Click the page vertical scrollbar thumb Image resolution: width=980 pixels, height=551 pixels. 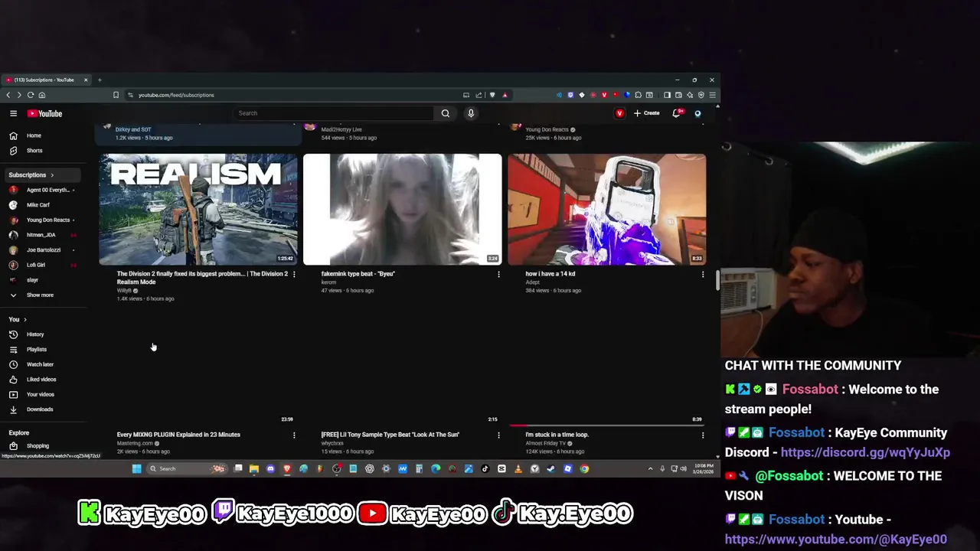[x=717, y=279]
